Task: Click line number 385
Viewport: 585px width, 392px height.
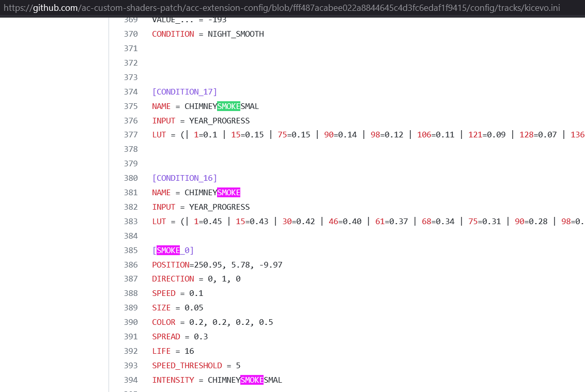Action: (131, 250)
